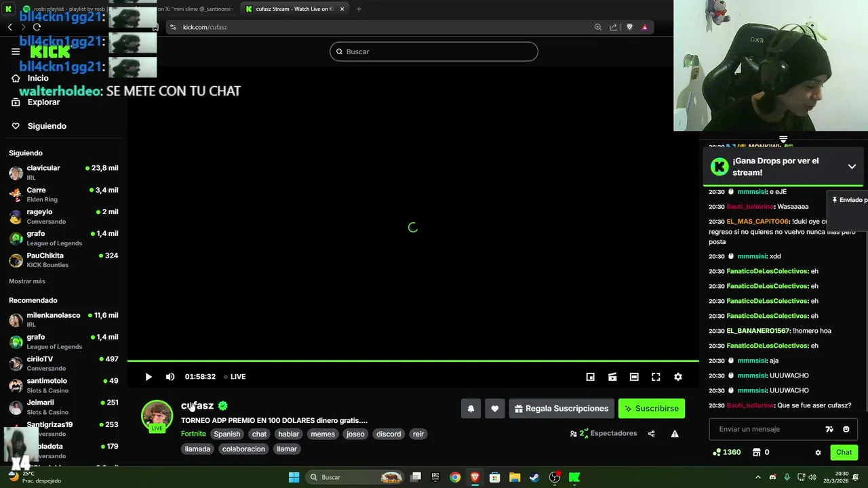Viewport: 868px width, 488px height.
Task: Open milenkanolasco's recommended channel
Action: [64, 319]
